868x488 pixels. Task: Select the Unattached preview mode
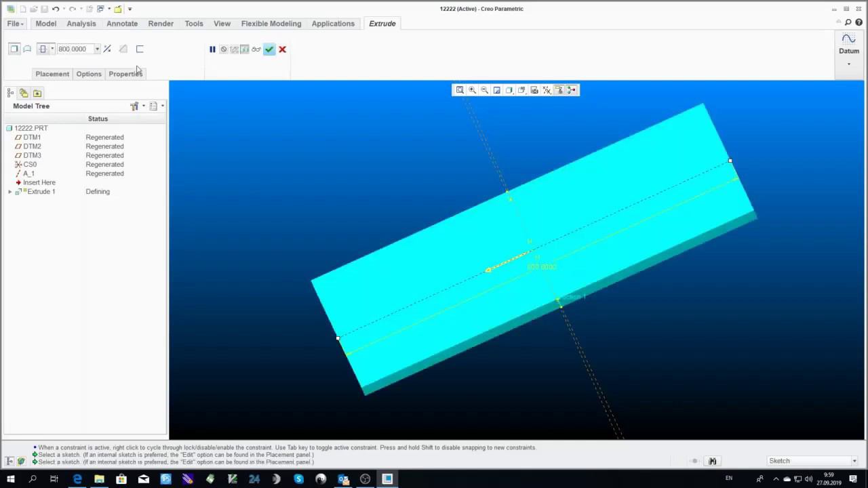[235, 49]
